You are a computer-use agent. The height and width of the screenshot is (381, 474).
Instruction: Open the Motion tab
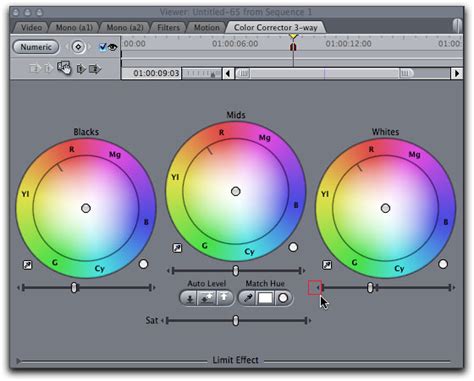click(x=207, y=28)
